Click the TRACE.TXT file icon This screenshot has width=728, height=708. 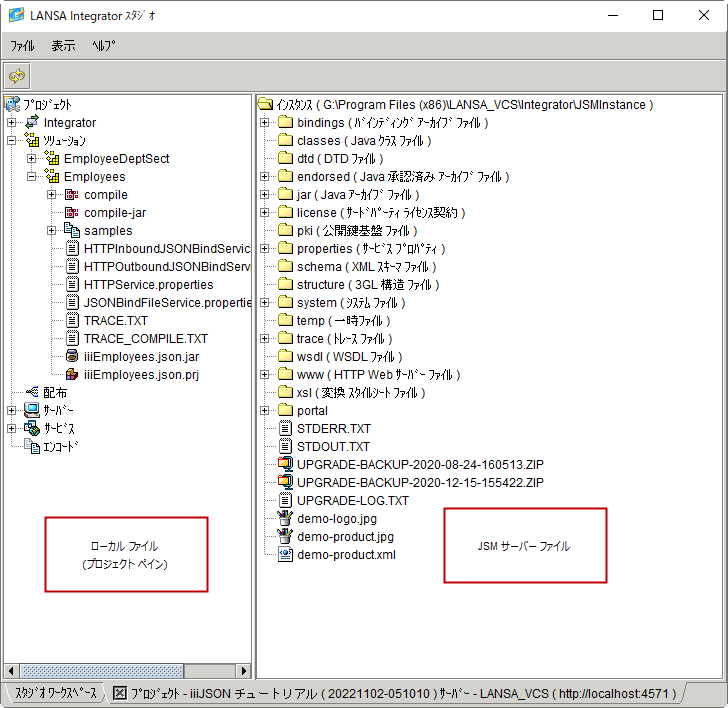coord(72,320)
